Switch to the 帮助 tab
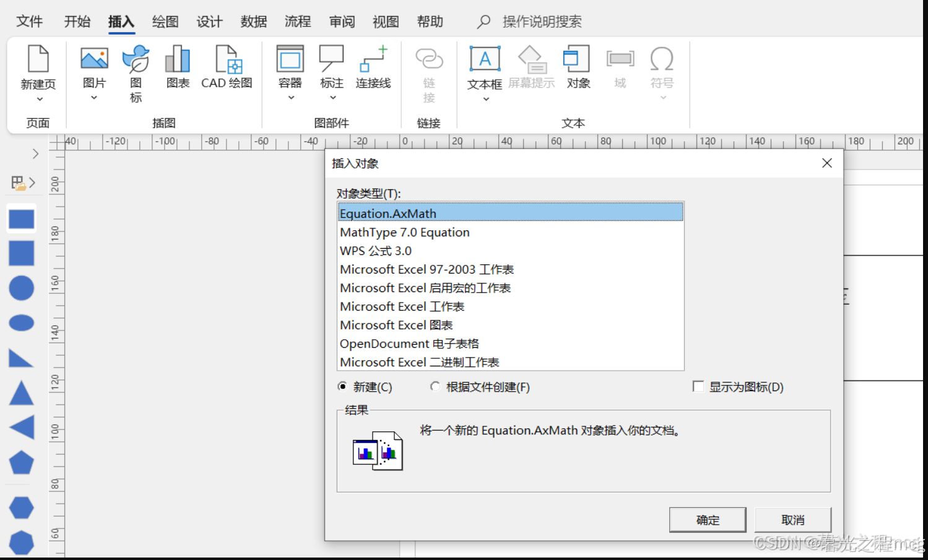 point(430,22)
